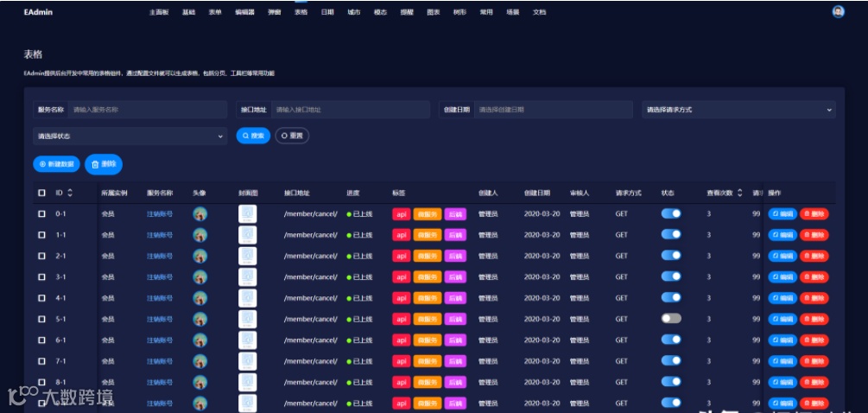The width and height of the screenshot is (868, 413).
Task: Click the 创建人 column header
Action: (488, 194)
